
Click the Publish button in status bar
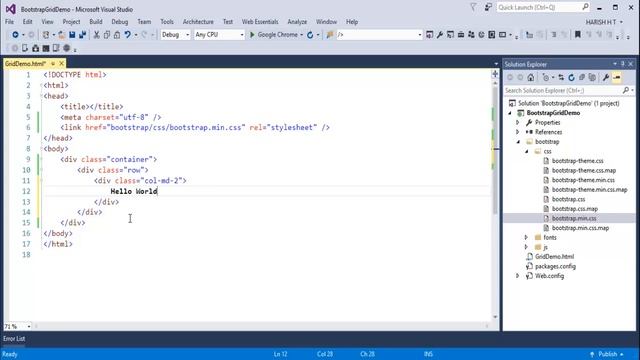[x=607, y=354]
